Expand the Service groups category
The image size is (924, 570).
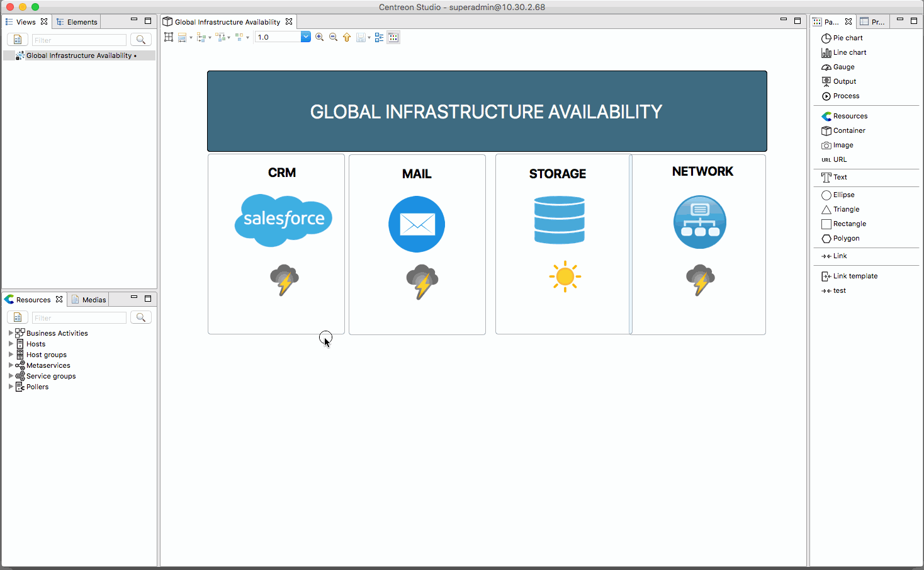(x=11, y=375)
